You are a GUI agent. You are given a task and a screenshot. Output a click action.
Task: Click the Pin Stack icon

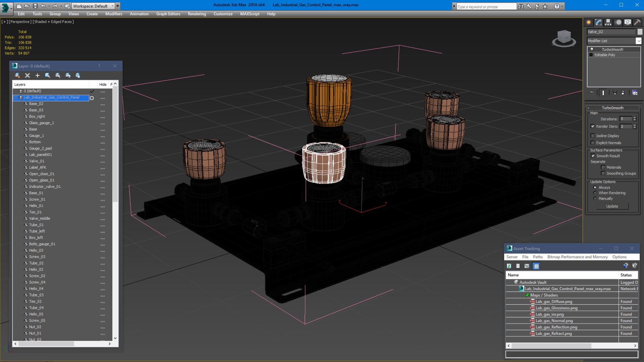pyautogui.click(x=591, y=93)
